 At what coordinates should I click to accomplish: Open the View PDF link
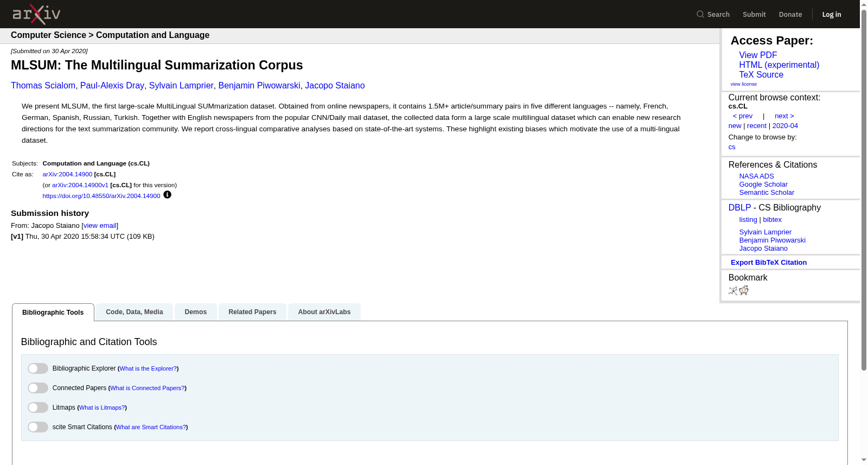tap(758, 55)
